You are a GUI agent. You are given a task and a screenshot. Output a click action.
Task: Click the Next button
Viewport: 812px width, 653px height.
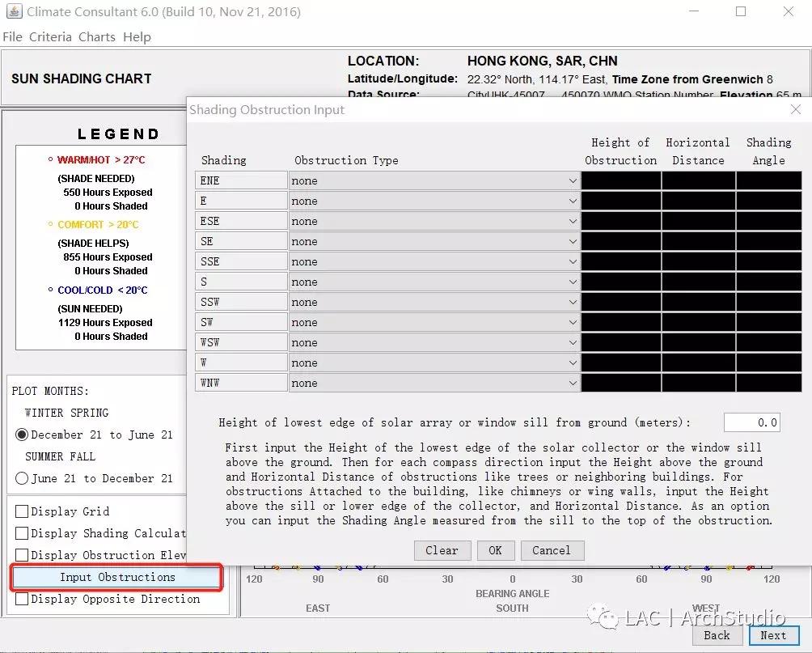773,635
